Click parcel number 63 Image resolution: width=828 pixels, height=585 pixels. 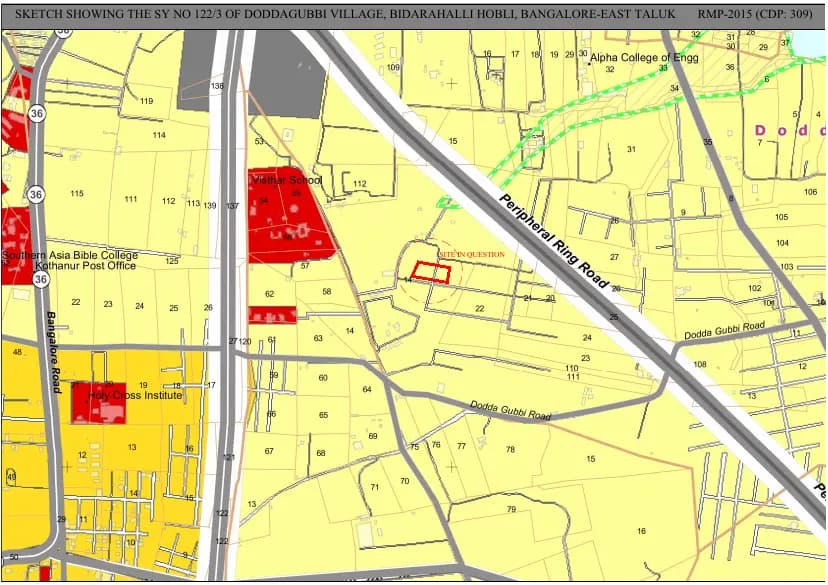317,338
